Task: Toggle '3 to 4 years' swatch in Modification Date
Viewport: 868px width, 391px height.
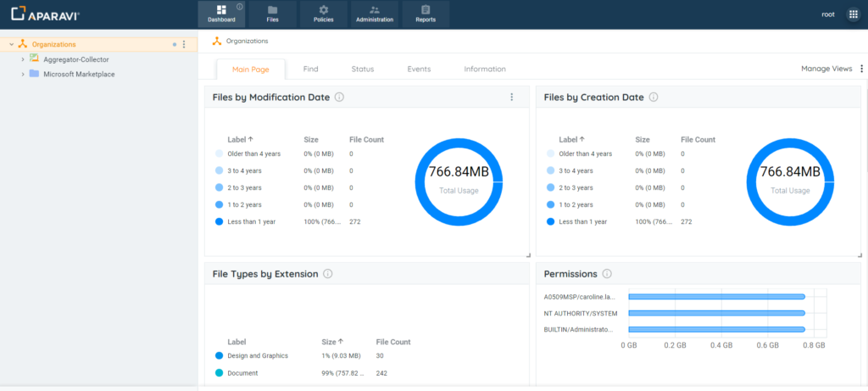Action: [219, 170]
